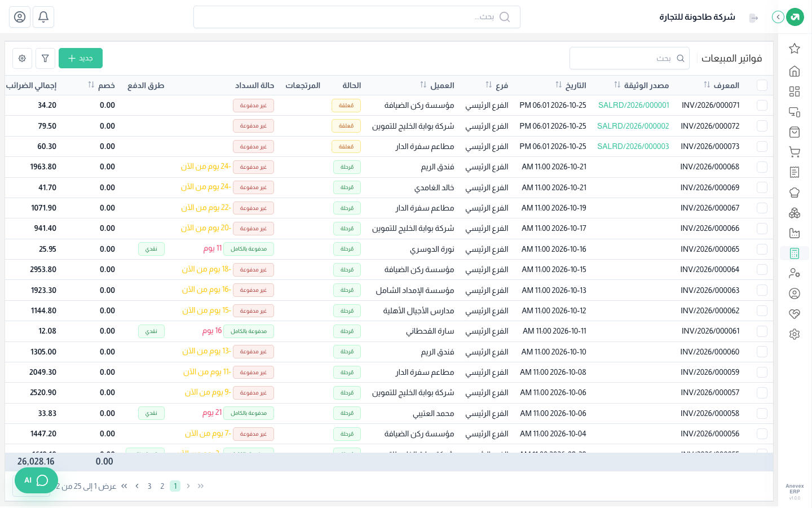
Task: Open table settings gear button
Action: coord(22,58)
